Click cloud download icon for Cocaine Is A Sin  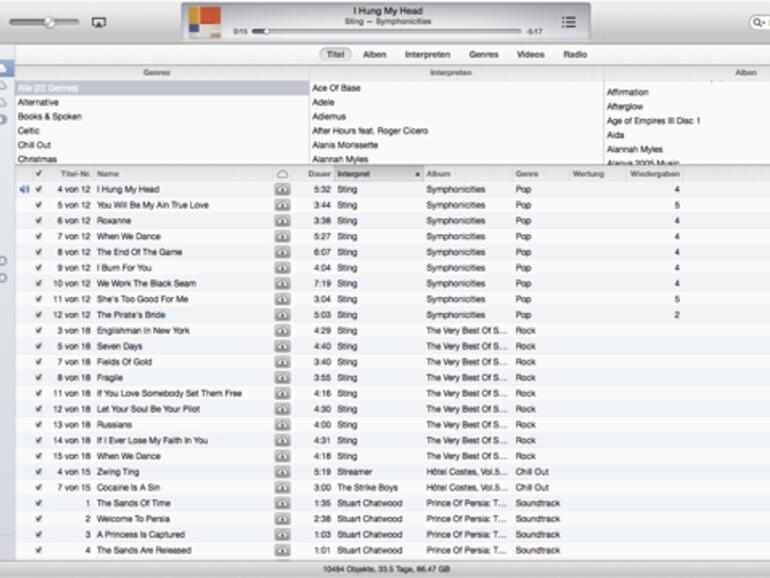click(282, 488)
